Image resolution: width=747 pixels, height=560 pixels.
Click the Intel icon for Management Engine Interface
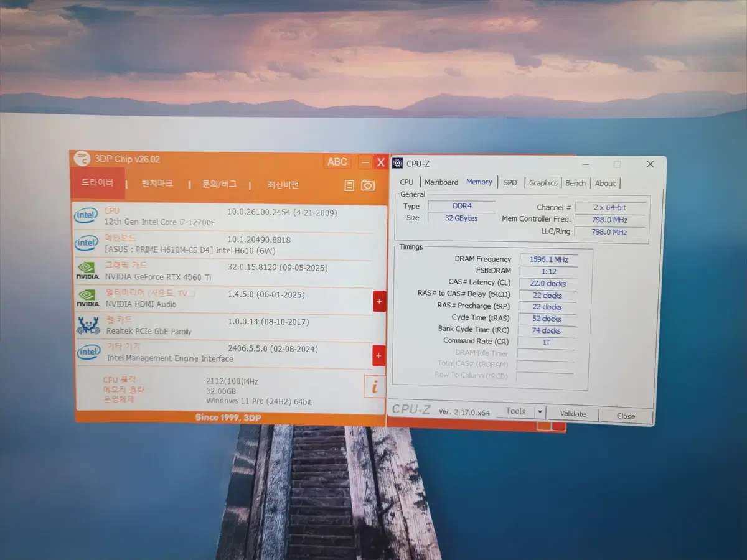[x=88, y=352]
